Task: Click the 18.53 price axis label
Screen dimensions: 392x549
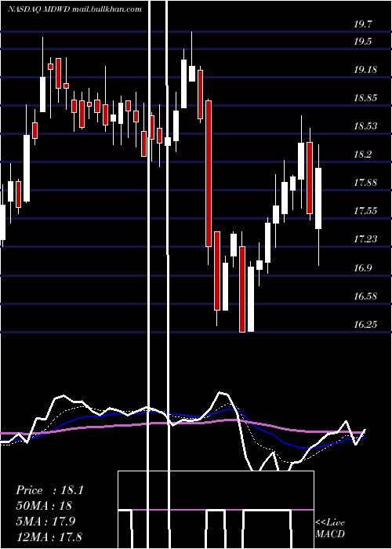Action: tap(365, 126)
